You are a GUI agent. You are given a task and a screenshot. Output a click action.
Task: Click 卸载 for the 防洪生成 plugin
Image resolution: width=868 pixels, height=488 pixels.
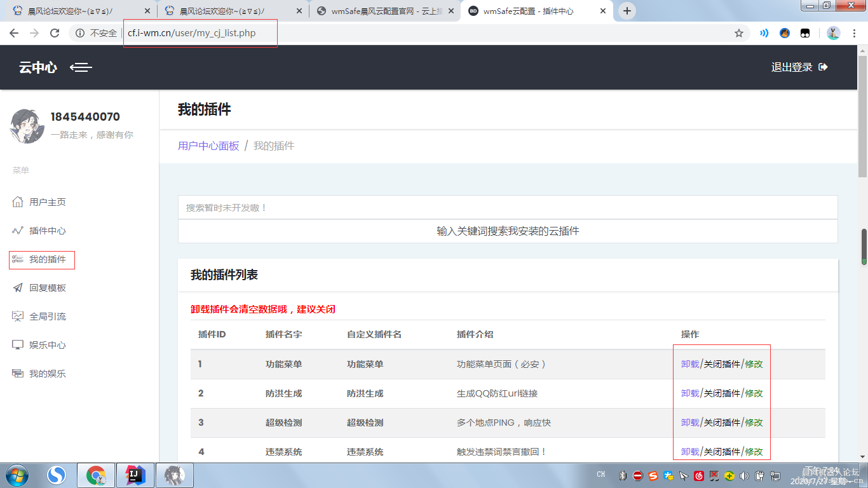[690, 393]
